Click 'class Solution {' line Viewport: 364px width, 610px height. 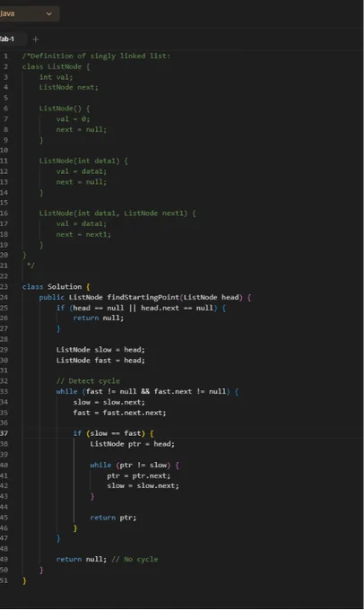56,287
